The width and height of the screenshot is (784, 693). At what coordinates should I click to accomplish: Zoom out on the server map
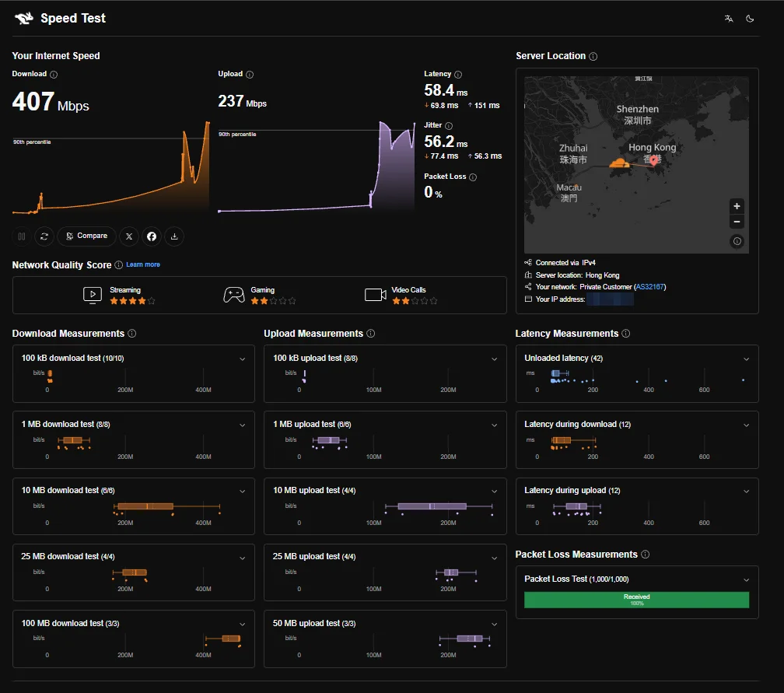click(x=737, y=222)
